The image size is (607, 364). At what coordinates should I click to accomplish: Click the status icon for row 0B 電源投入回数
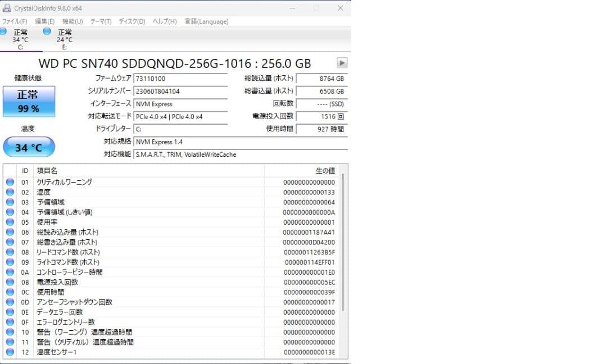tap(10, 282)
